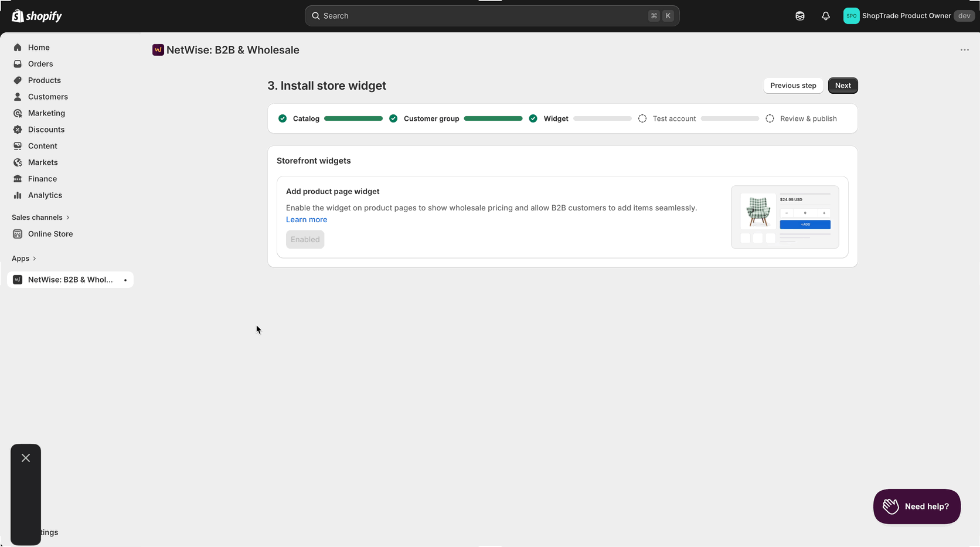
Task: Click the Widget progress bar
Action: pos(603,118)
